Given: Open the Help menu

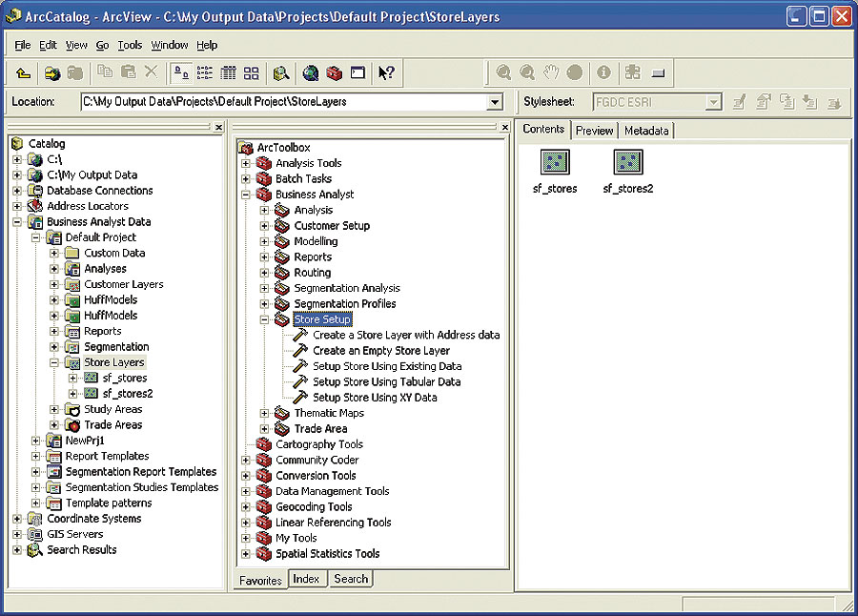Looking at the screenshot, I should tap(208, 45).
